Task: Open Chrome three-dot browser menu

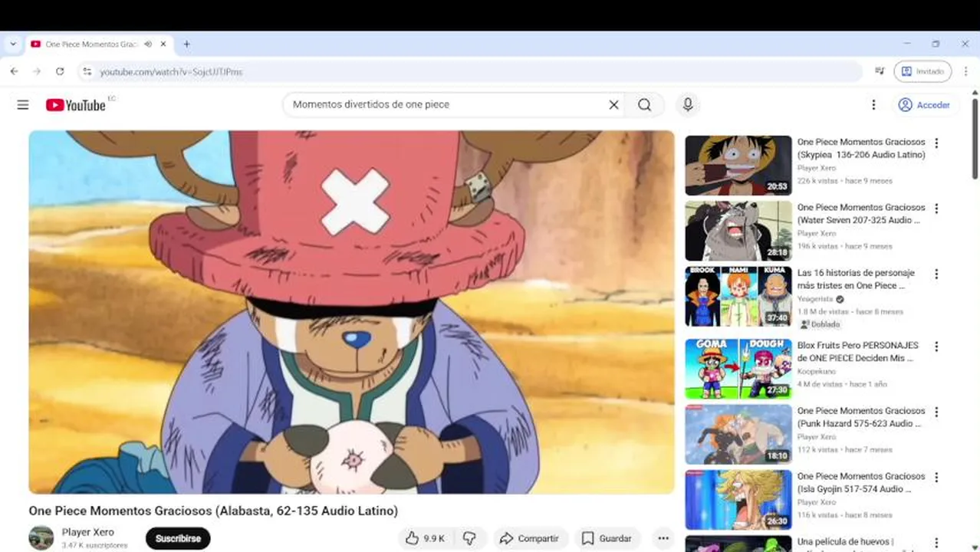Action: (965, 71)
